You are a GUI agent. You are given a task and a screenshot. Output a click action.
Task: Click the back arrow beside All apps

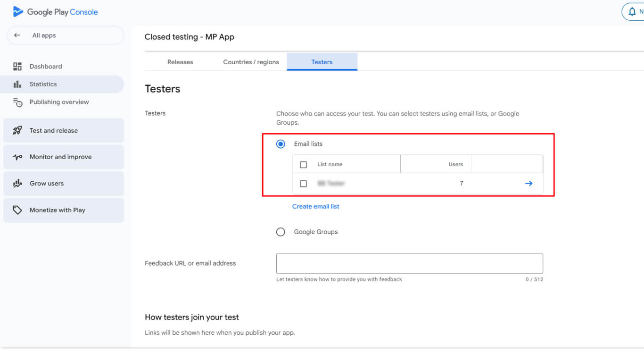pyautogui.click(x=17, y=35)
